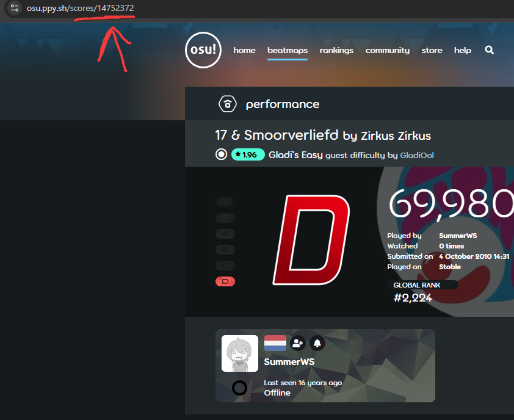Open the help menu
The width and height of the screenshot is (514, 420).
[463, 50]
